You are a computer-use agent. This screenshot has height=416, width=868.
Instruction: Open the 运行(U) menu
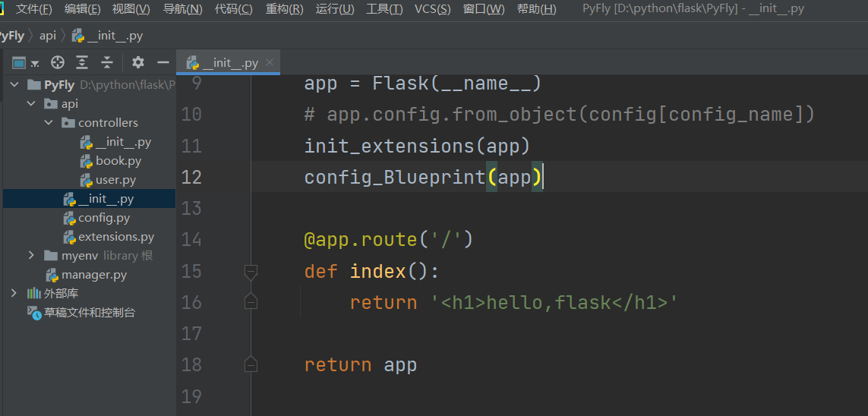(x=335, y=9)
